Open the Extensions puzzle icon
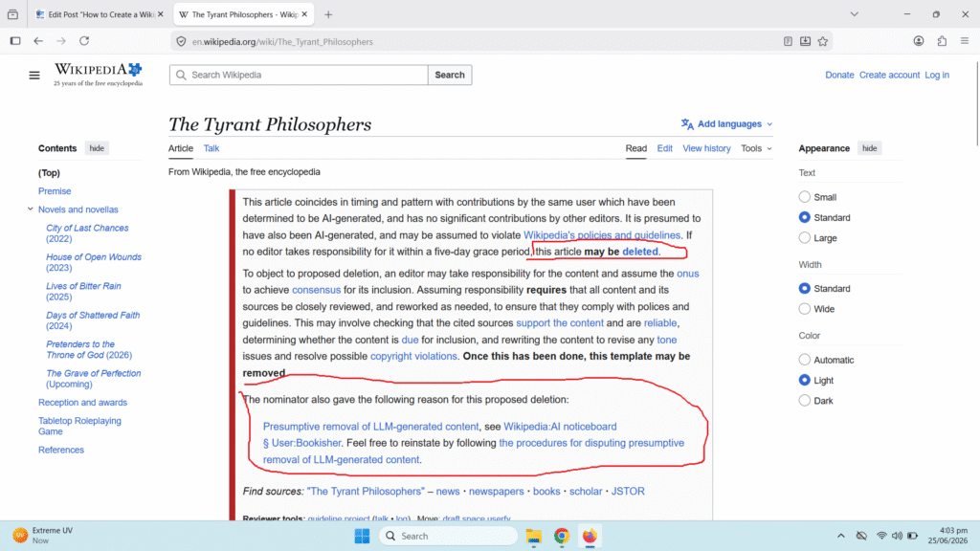Screen dimensions: 980x551 (942, 41)
